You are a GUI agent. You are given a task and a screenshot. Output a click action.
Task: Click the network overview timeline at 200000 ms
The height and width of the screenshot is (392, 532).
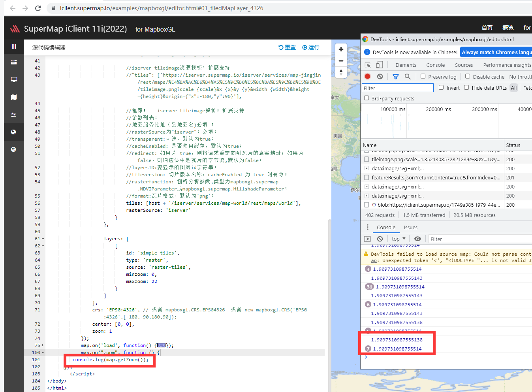(438, 109)
